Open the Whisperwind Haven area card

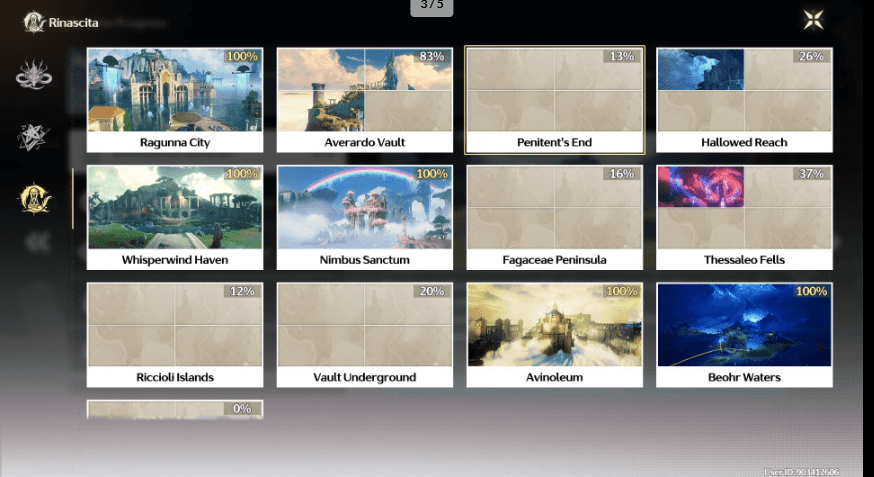pyautogui.click(x=175, y=217)
